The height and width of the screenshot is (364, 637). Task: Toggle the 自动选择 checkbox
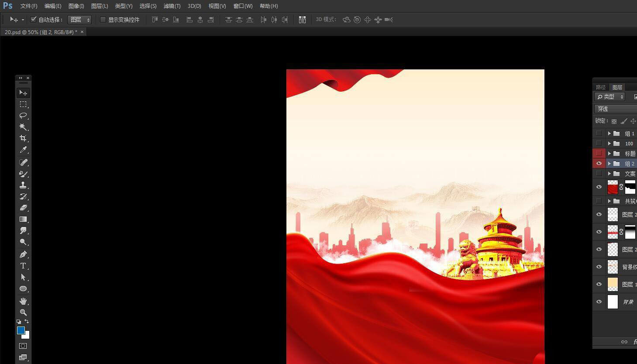pos(34,20)
